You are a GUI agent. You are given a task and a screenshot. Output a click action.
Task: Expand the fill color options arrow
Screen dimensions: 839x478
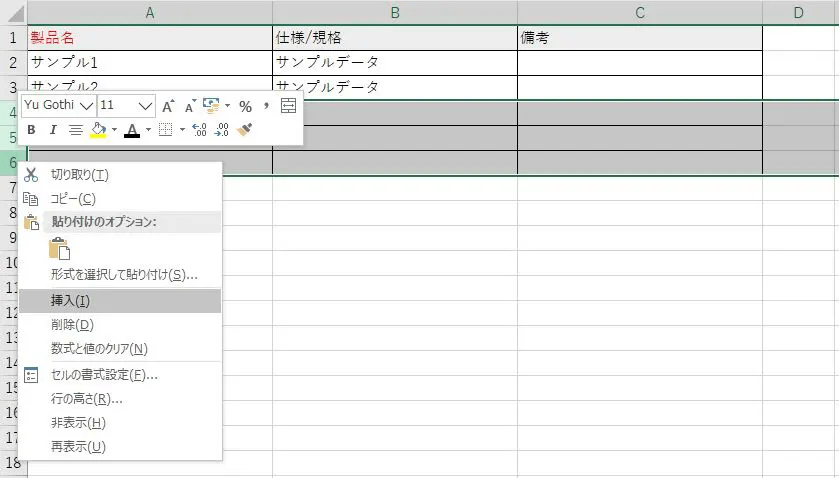tap(114, 130)
